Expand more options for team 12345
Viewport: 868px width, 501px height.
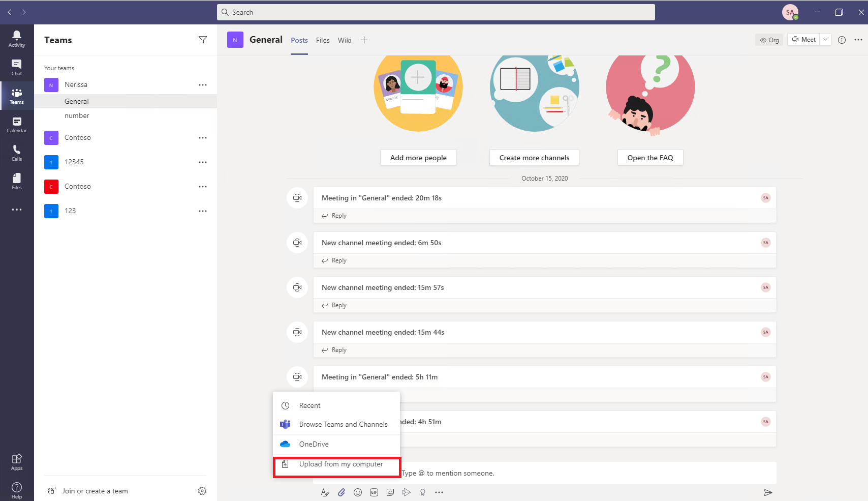click(x=203, y=162)
